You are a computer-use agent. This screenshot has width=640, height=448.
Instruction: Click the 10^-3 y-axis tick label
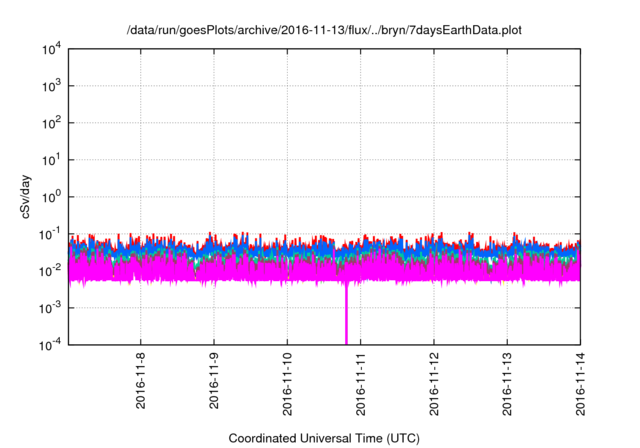pyautogui.click(x=51, y=308)
